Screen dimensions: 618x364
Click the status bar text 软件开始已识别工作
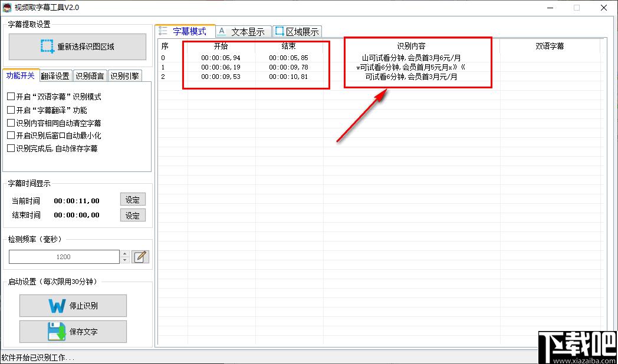[x=38, y=358]
